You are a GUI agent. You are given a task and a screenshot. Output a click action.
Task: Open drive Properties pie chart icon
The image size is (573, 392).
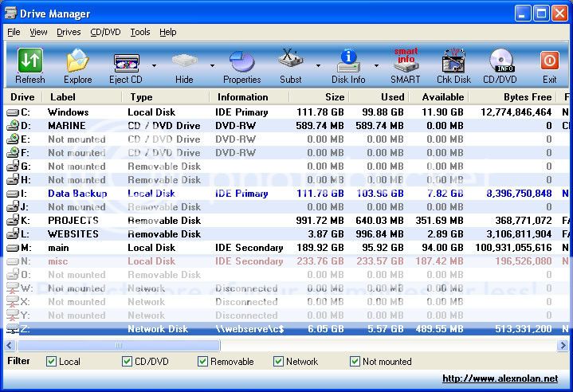(241, 61)
